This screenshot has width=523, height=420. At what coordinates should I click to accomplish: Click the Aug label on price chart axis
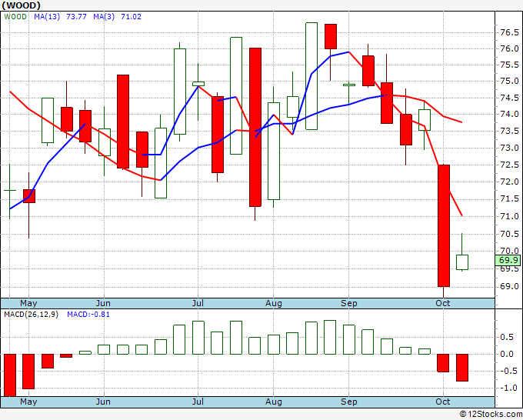click(x=274, y=303)
